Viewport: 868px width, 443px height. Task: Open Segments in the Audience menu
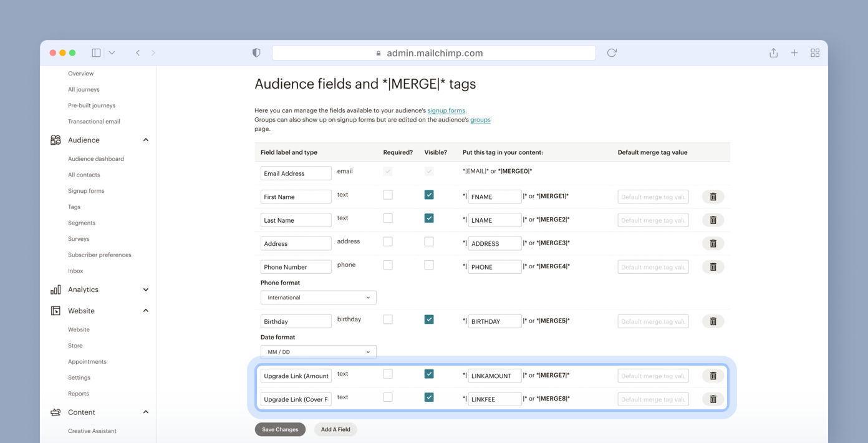[82, 223]
